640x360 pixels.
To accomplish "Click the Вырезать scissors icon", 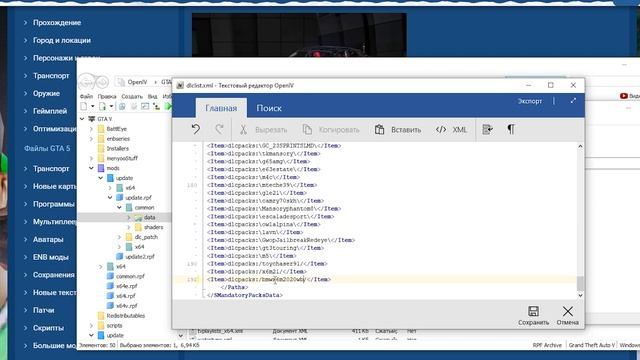I will click(x=243, y=130).
